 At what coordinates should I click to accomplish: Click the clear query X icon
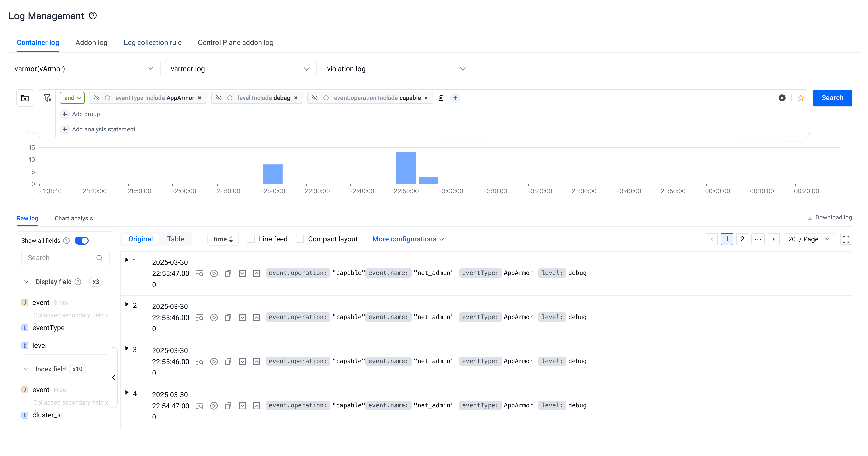tap(782, 98)
